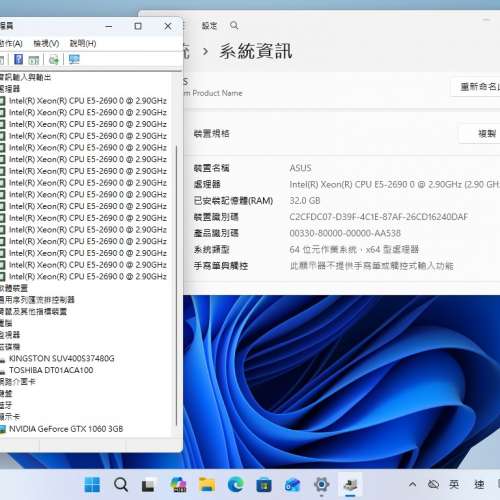Click the device ID C2CFDC07-D39F value
This screenshot has height=500, width=500.
379,217
